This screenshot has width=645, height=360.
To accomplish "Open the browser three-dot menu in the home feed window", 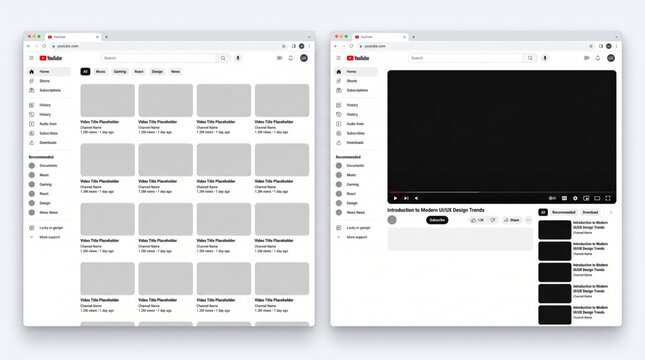I will (x=310, y=46).
